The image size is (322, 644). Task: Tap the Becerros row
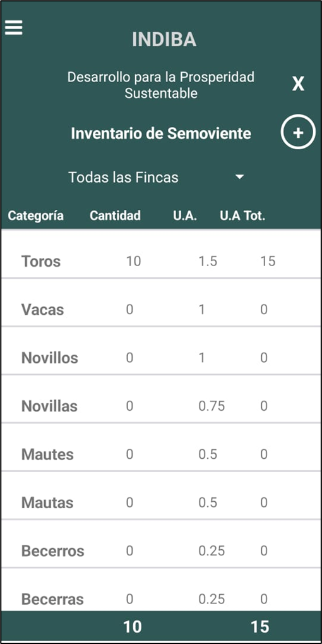(161, 544)
